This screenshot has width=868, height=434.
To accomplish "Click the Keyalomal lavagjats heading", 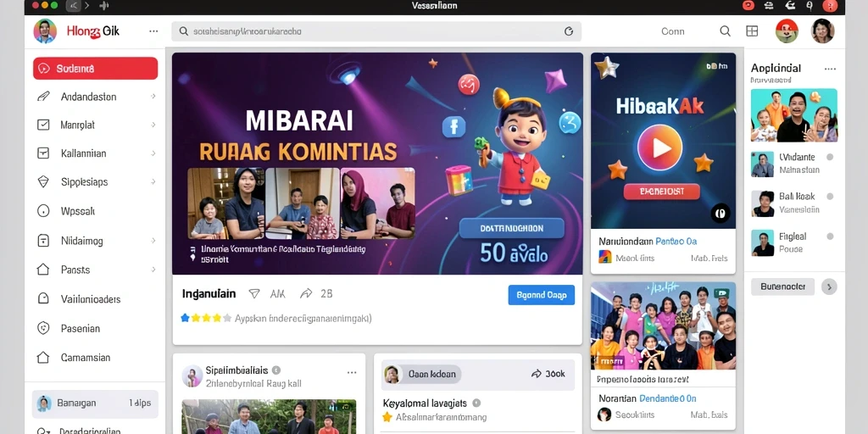I will click(x=425, y=403).
